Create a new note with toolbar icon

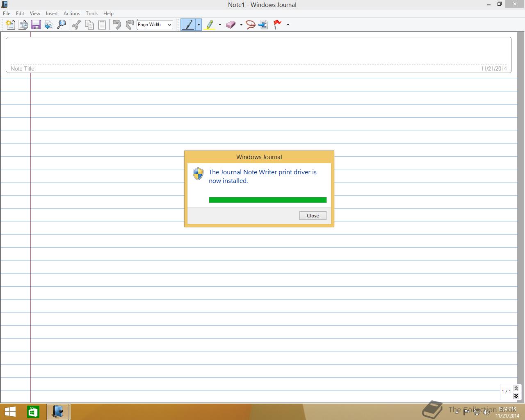click(11, 25)
